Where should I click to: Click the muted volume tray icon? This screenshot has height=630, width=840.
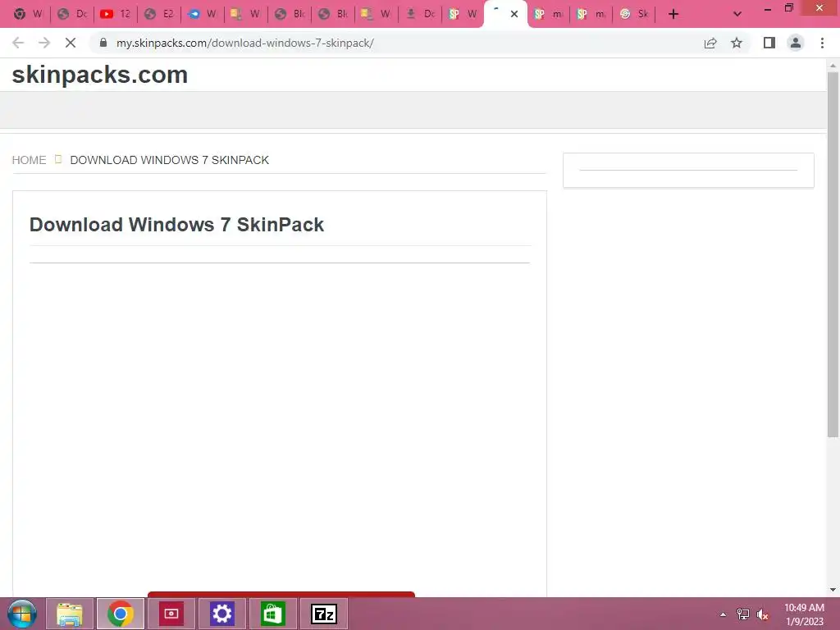pyautogui.click(x=762, y=614)
